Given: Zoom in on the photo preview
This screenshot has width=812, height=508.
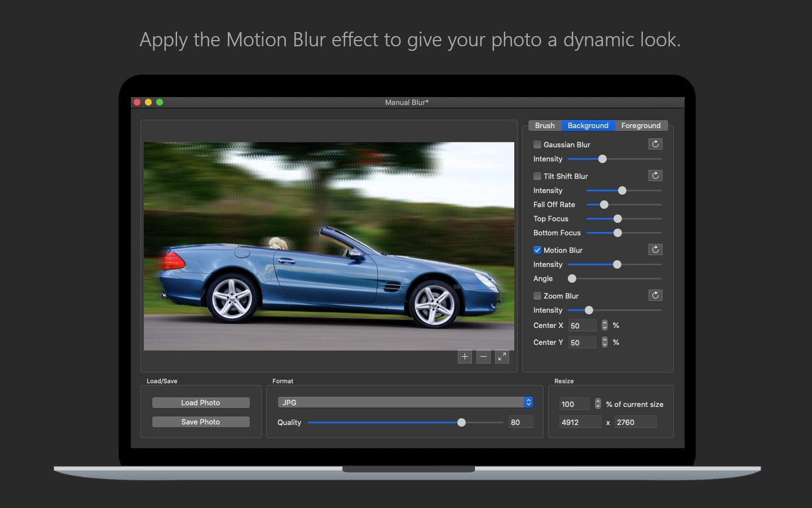Looking at the screenshot, I should pyautogui.click(x=465, y=357).
